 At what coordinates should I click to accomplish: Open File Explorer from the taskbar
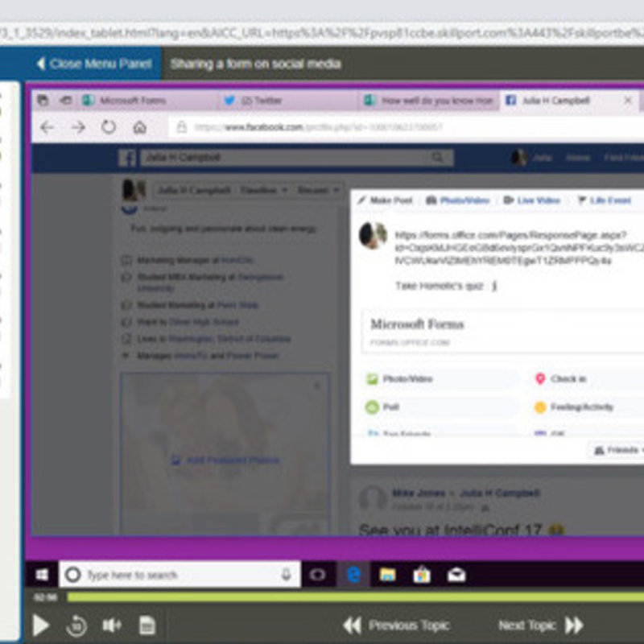(387, 575)
